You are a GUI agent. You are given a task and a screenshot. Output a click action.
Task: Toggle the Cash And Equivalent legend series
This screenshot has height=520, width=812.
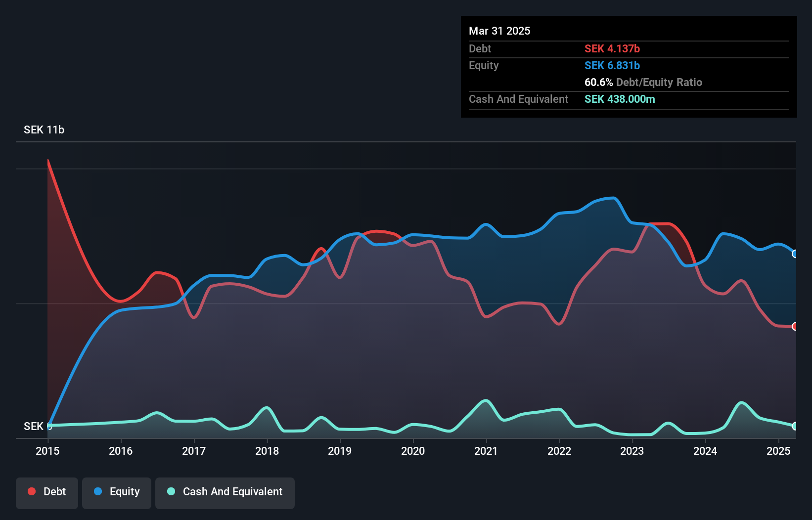pos(225,492)
